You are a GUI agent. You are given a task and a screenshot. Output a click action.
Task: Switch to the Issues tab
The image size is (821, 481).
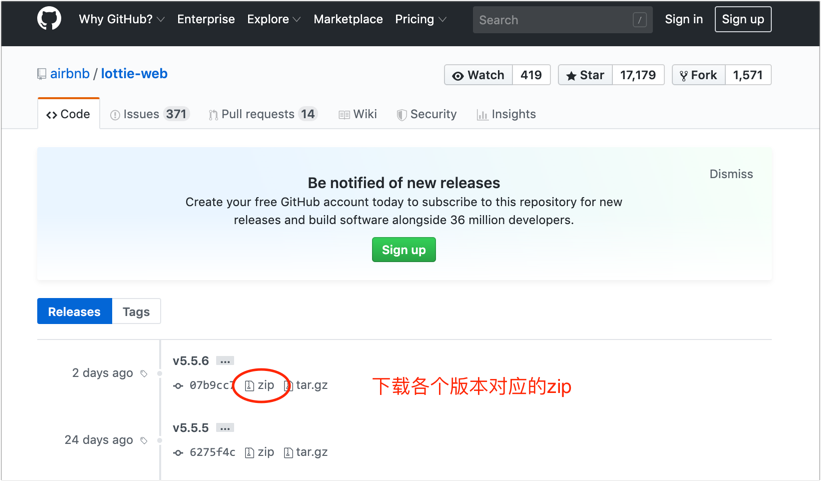pos(149,114)
